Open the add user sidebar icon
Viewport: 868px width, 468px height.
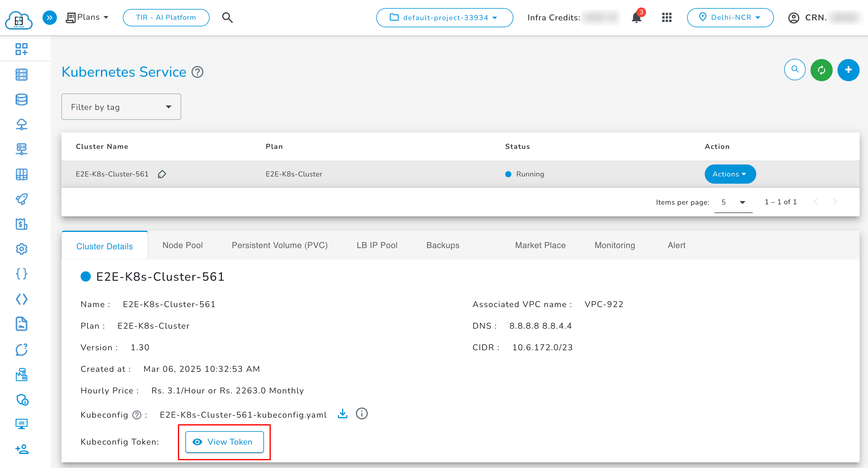click(x=22, y=449)
